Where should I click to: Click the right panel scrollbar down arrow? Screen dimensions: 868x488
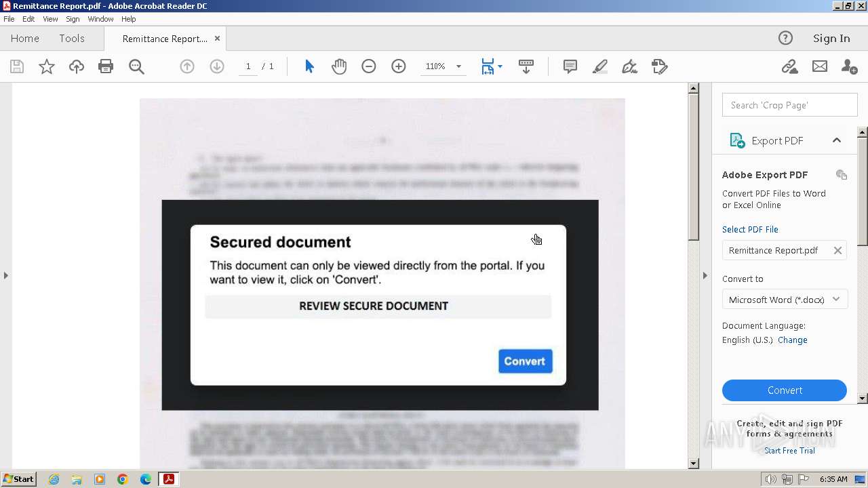click(x=863, y=399)
